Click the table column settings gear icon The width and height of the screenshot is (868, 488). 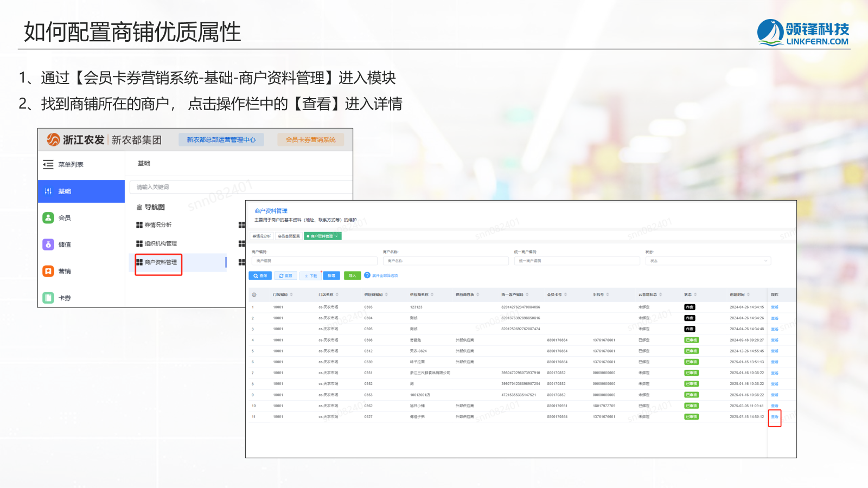(x=254, y=294)
